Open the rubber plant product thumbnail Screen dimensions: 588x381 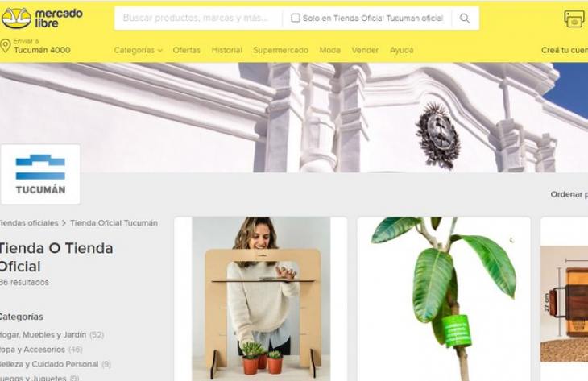[444, 299]
